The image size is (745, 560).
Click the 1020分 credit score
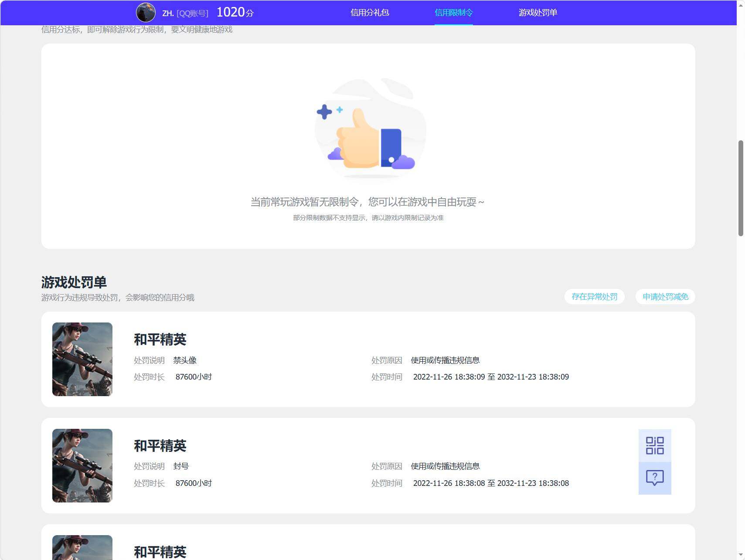(235, 12)
